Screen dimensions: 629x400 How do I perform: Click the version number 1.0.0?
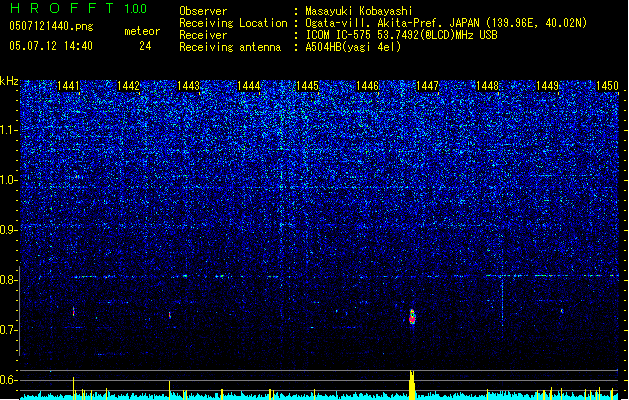[x=136, y=9]
